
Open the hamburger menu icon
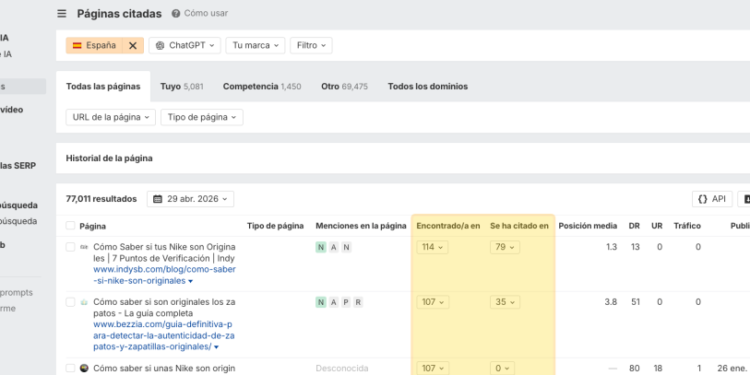click(62, 13)
